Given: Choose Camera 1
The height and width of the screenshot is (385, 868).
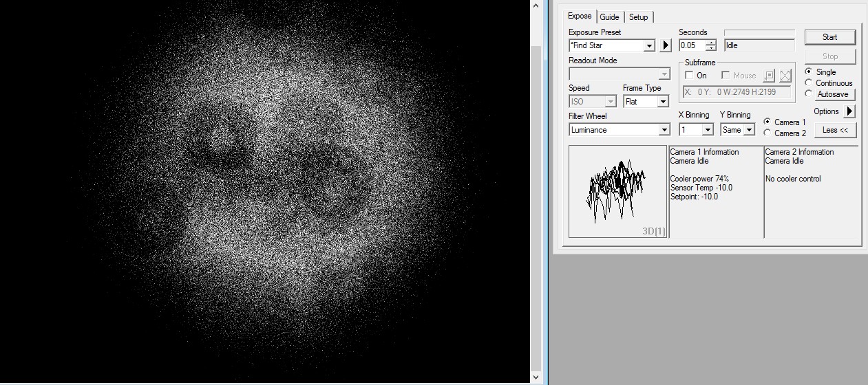Looking at the screenshot, I should point(768,122).
